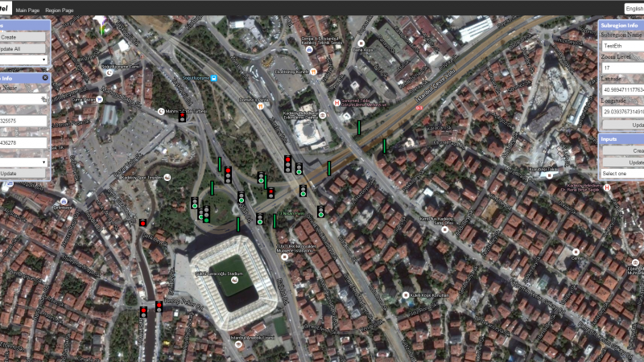Open the Select one dropdown in Inputs
Viewport: 644px width, 362px height.
[622, 174]
